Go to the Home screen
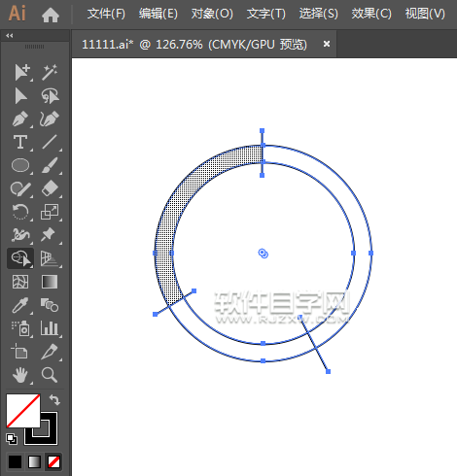This screenshot has width=457, height=476. pos(51,15)
